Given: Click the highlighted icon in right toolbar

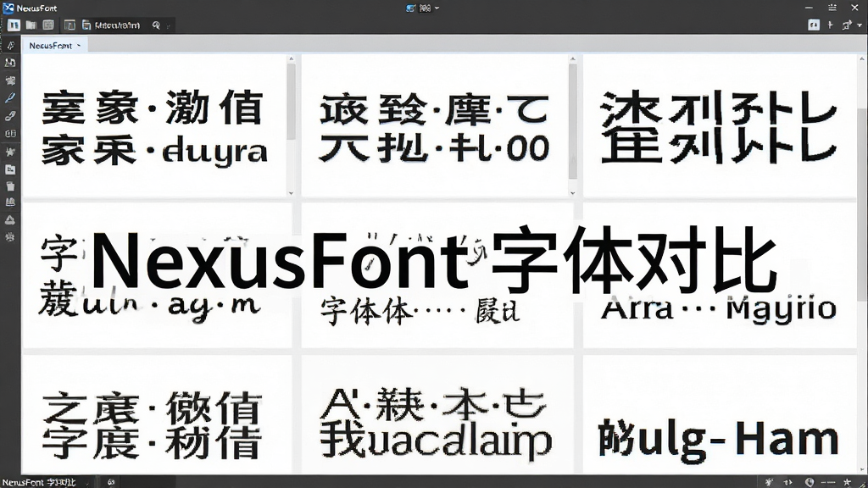Looking at the screenshot, I should coord(813,25).
